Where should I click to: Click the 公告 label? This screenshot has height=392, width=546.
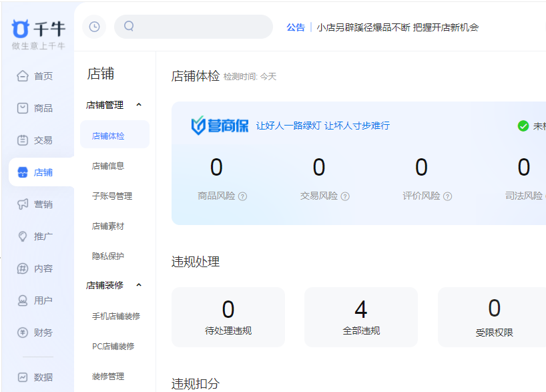296,27
